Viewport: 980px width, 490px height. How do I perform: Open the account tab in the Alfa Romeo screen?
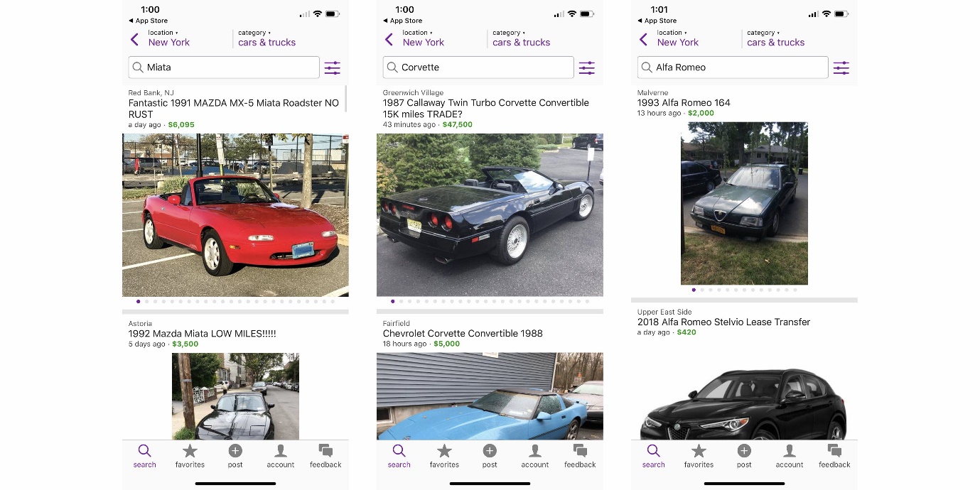click(x=789, y=456)
